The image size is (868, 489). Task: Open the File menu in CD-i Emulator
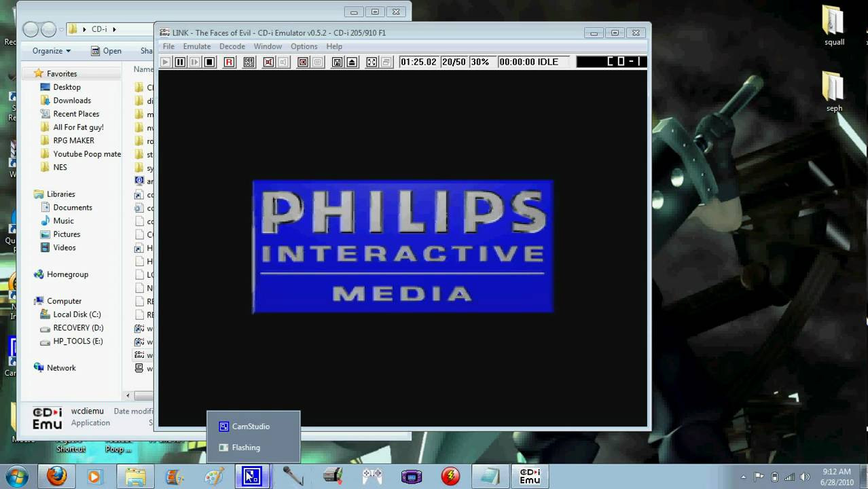coord(168,46)
